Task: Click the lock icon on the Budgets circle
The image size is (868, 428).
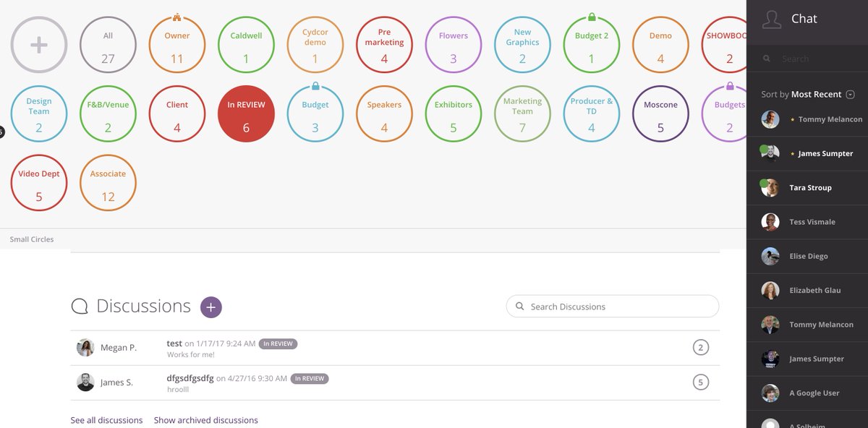Action: click(x=730, y=85)
